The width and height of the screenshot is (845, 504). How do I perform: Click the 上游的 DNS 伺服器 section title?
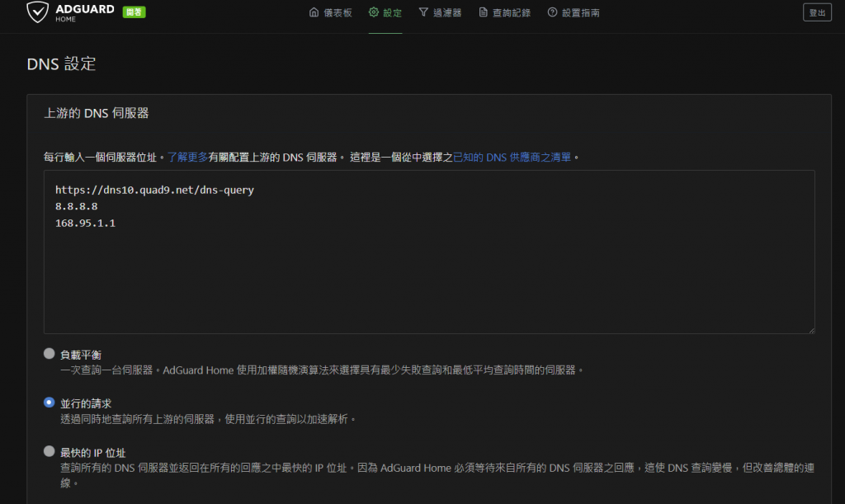pos(97,113)
